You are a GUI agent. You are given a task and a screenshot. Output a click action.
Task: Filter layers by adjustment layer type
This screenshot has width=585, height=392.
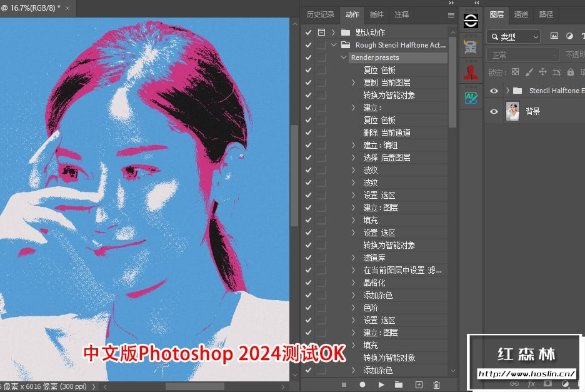pos(569,36)
